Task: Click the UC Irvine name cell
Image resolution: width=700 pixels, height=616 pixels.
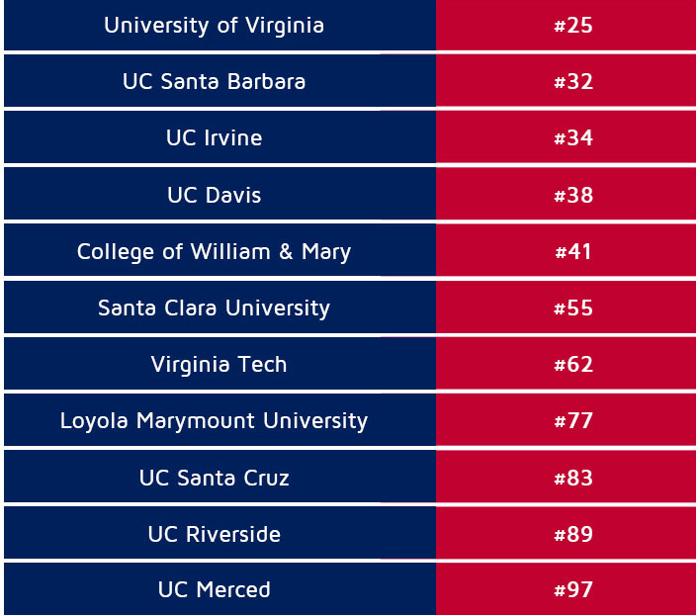Action: click(215, 138)
